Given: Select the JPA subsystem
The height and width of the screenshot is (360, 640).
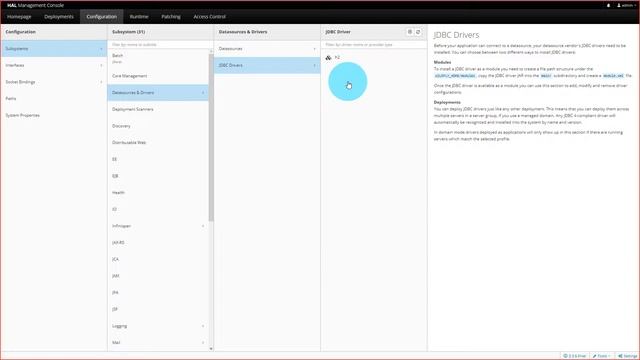Looking at the screenshot, I should pos(158,293).
